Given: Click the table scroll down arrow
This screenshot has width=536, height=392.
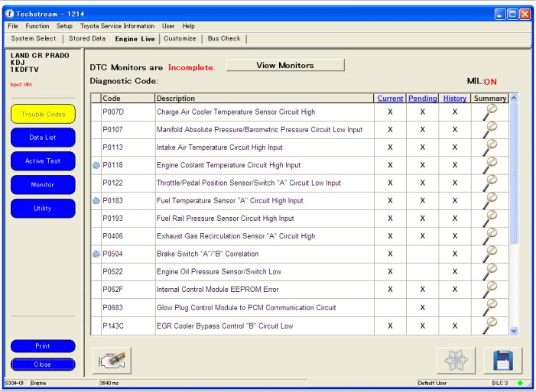Looking at the screenshot, I should (x=513, y=330).
